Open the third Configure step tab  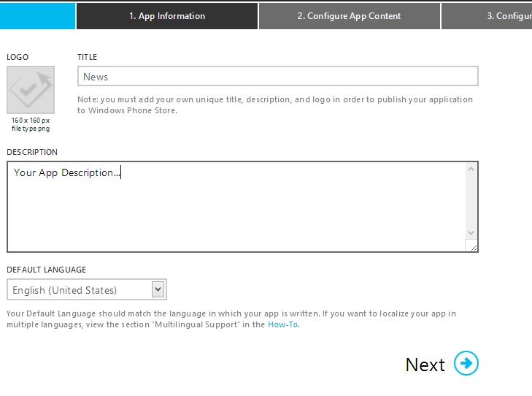coord(487,16)
